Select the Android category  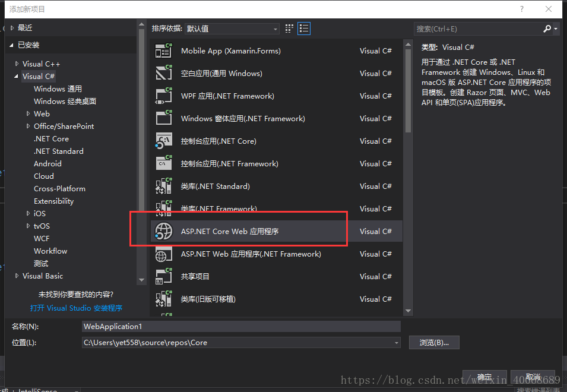pyautogui.click(x=47, y=163)
